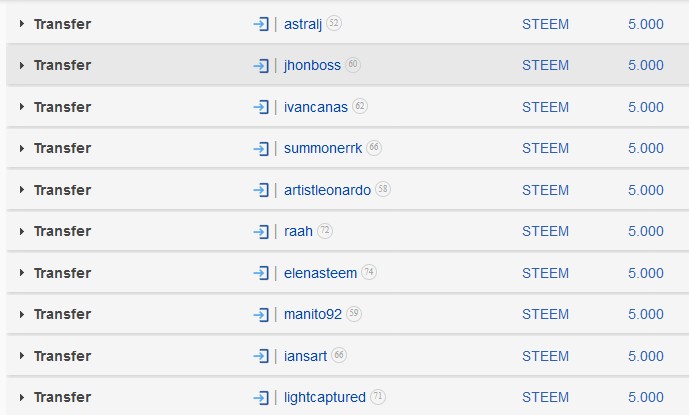The width and height of the screenshot is (689, 415).
Task: Click the 5.000 amount in raah row
Action: point(645,231)
